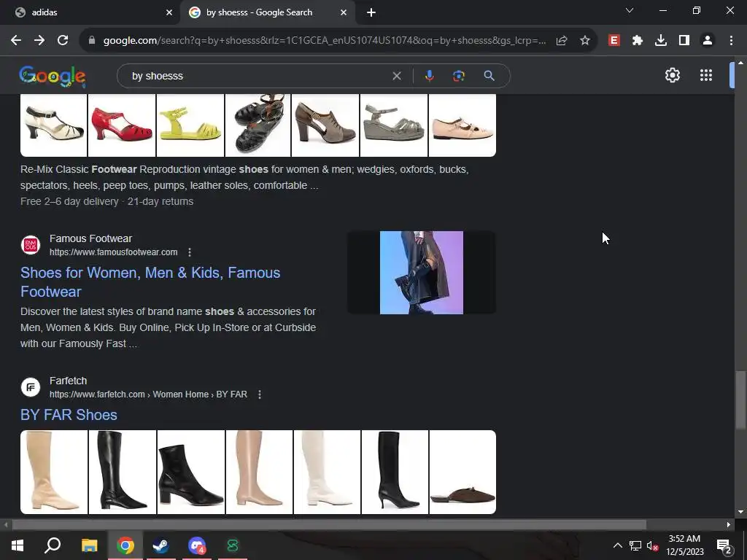This screenshot has height=560, width=747.
Task: Open more options for Famous Footwear result
Action: tap(190, 252)
